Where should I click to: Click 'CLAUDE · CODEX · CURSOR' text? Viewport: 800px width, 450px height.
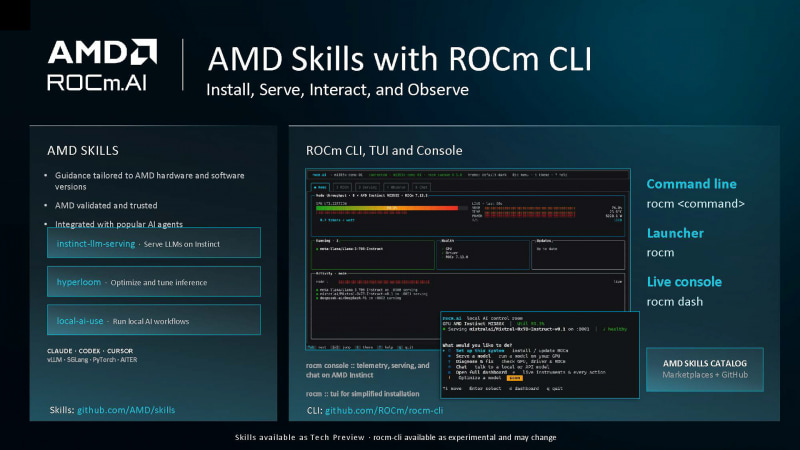(90, 351)
